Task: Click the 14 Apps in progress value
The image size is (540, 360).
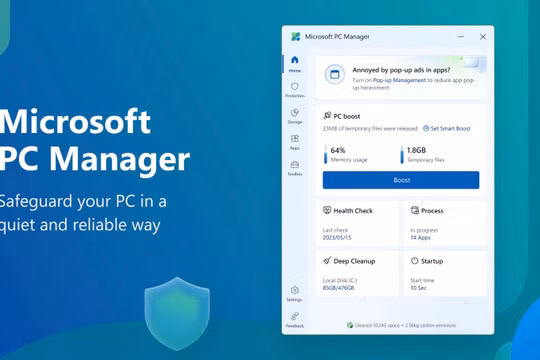Action: pyautogui.click(x=420, y=238)
